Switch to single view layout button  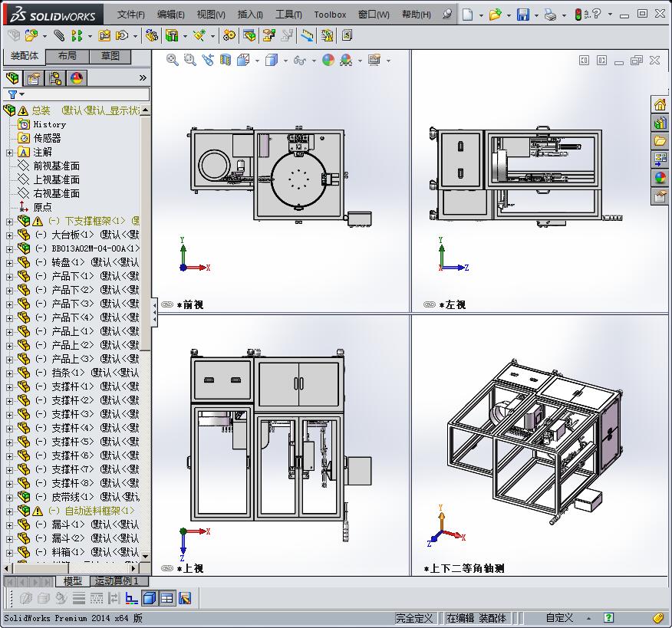coord(149,598)
